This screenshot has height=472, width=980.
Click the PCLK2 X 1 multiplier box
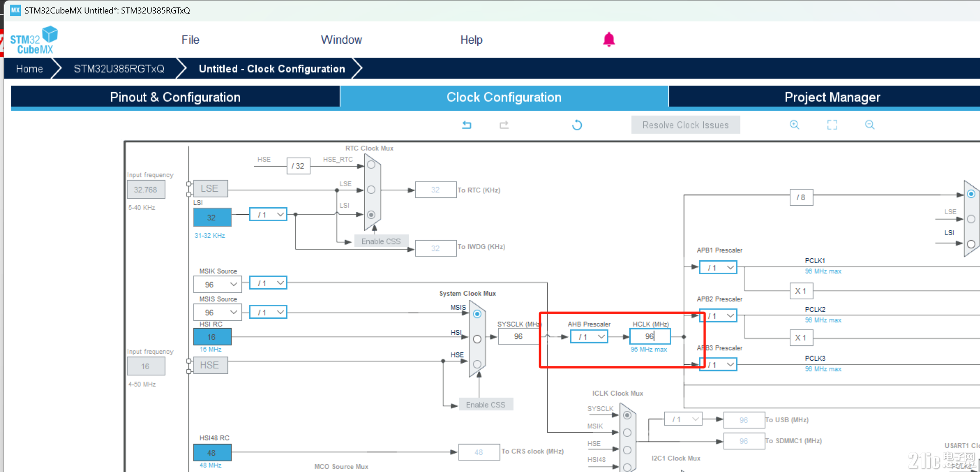click(801, 337)
